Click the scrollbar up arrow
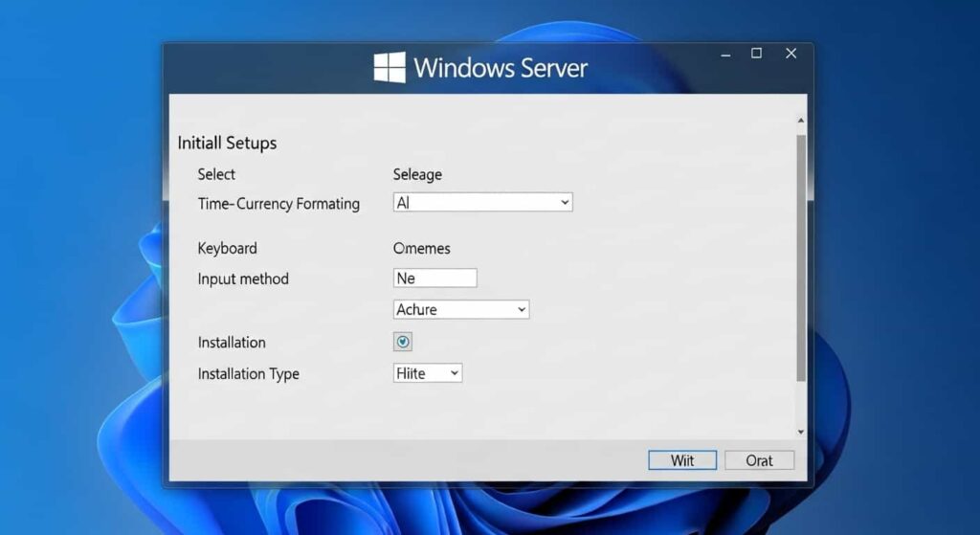The width and height of the screenshot is (980, 535). click(801, 120)
